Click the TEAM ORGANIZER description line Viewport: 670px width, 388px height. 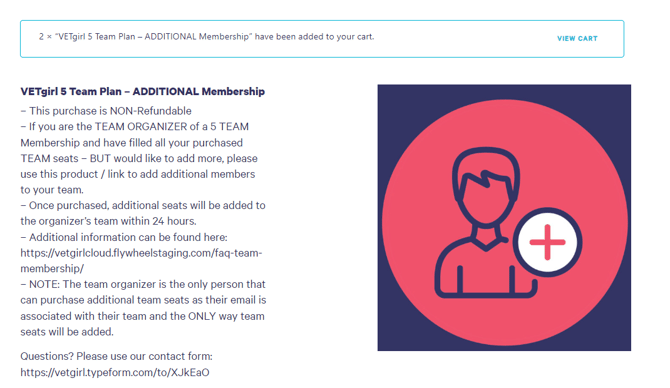click(135, 127)
